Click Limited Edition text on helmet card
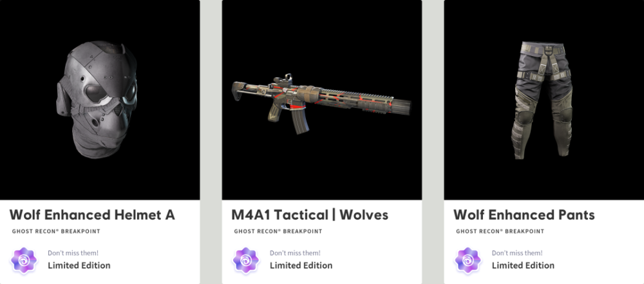The image size is (644, 284). tap(79, 265)
